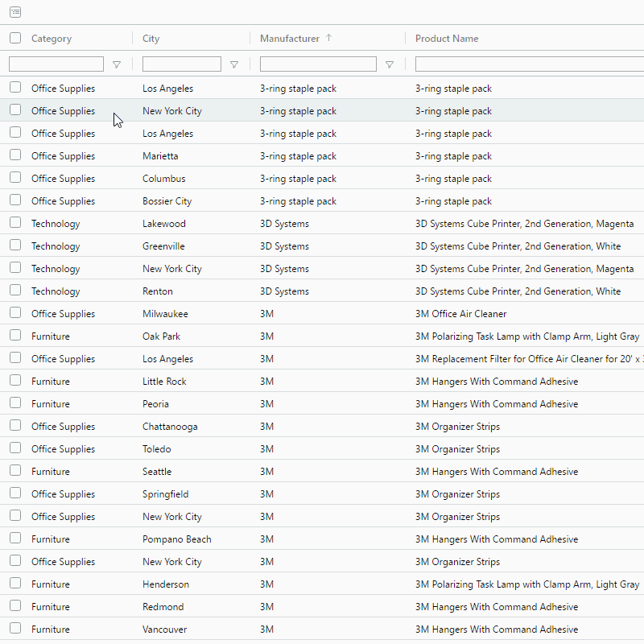Viewport: 644px width, 644px height.
Task: Focus the Manufacturer filter text box
Action: click(318, 64)
